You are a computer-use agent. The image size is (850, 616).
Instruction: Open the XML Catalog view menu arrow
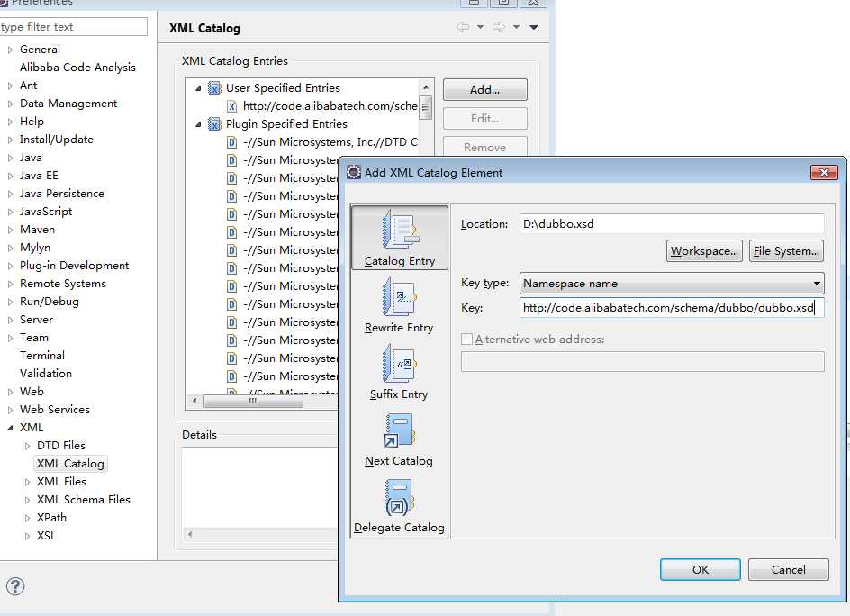534,27
